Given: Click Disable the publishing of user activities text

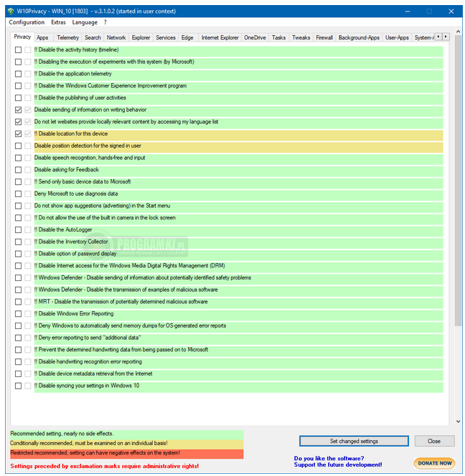Looking at the screenshot, I should (80, 97).
